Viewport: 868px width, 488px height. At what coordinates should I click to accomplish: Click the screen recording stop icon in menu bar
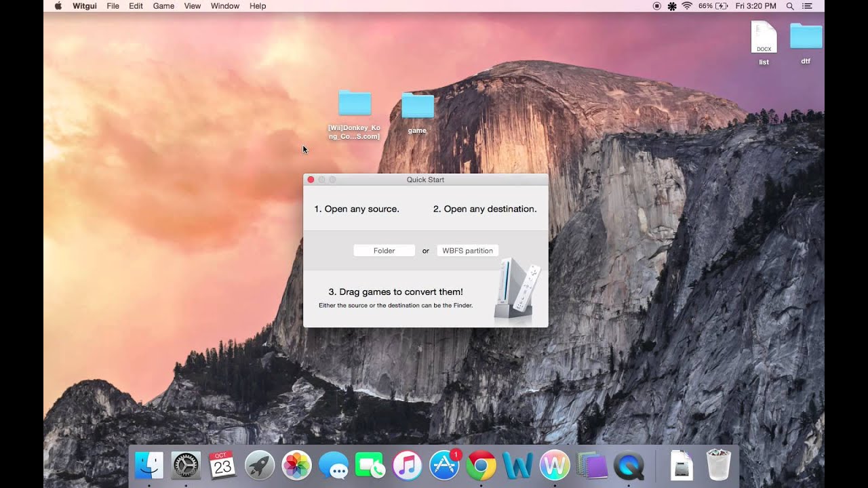656,6
